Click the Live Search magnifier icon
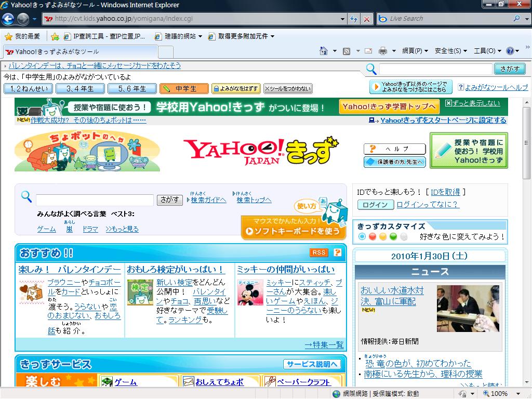This screenshot has height=399, width=532. click(x=516, y=19)
